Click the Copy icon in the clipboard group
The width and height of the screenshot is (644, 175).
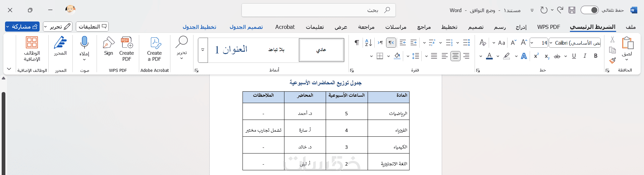click(612, 50)
